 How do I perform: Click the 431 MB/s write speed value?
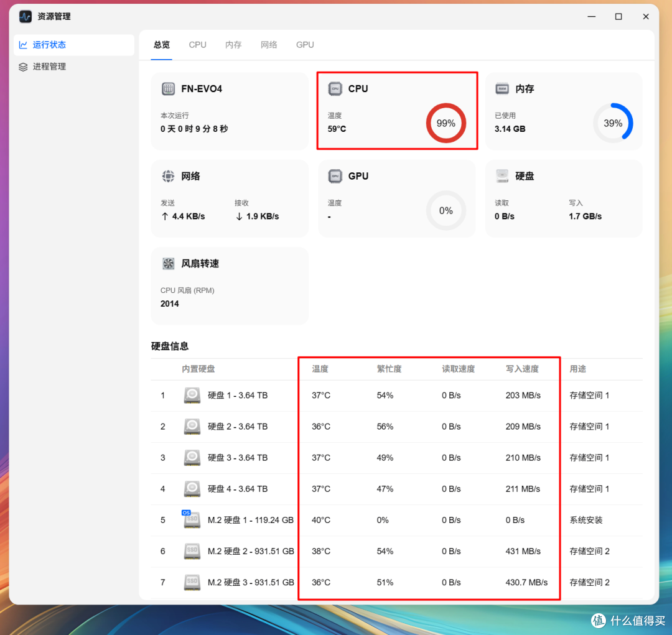click(523, 552)
